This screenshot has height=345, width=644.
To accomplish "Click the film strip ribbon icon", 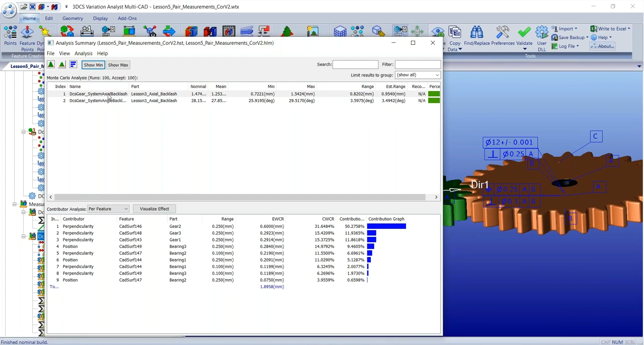I will point(228,32).
